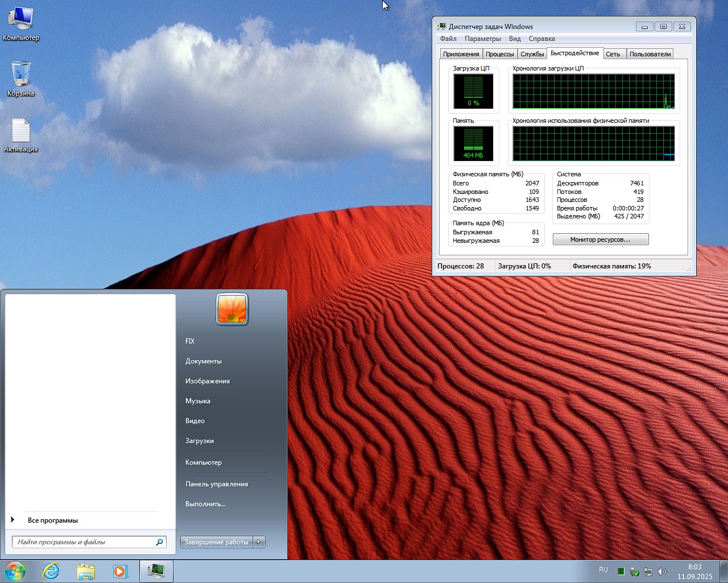Click the network tray icon
728x583 pixels.
pyautogui.click(x=648, y=572)
